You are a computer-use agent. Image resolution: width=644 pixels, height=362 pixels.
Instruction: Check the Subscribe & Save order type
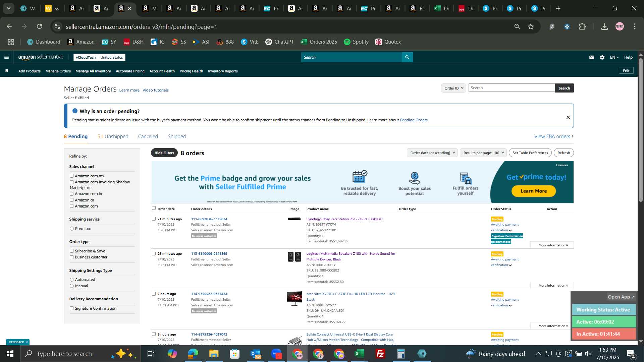coord(71,251)
